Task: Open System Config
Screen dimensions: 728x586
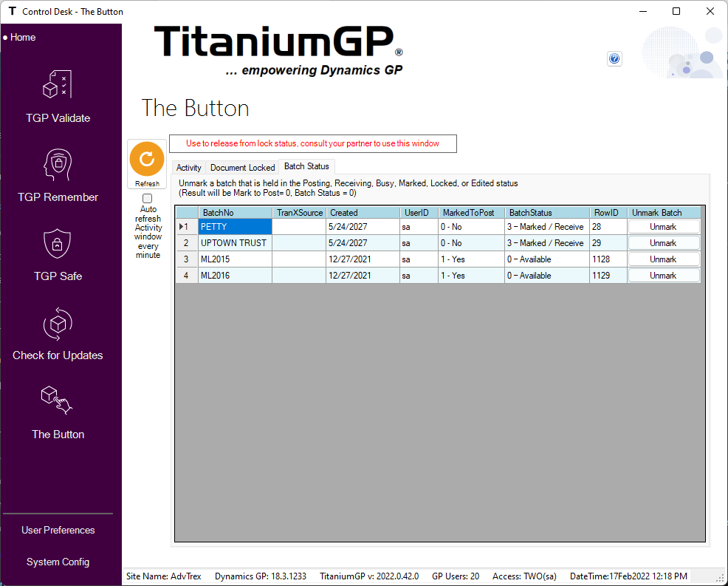Action: point(58,562)
